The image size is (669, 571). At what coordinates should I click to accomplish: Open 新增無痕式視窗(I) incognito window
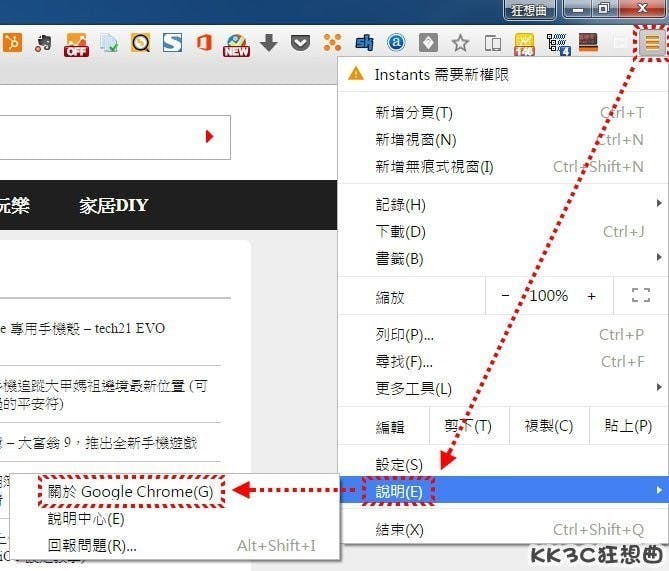[503, 166]
